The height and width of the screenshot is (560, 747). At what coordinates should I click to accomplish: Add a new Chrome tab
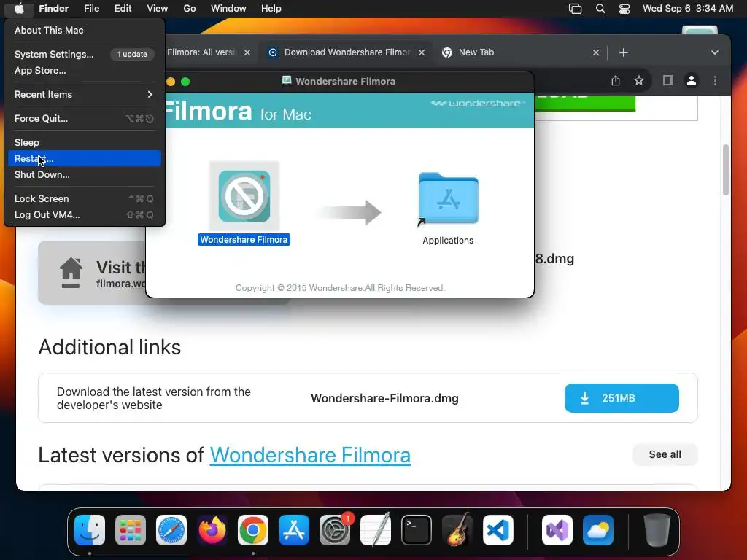pos(624,52)
